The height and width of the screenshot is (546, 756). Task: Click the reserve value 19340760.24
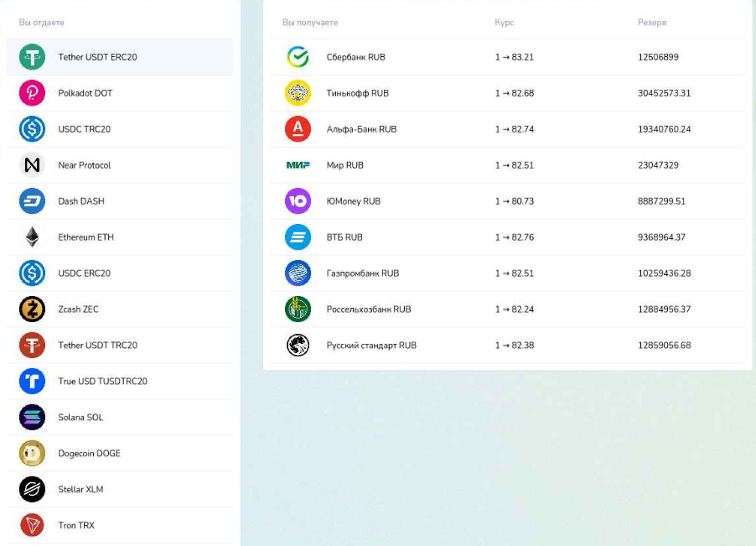point(665,129)
